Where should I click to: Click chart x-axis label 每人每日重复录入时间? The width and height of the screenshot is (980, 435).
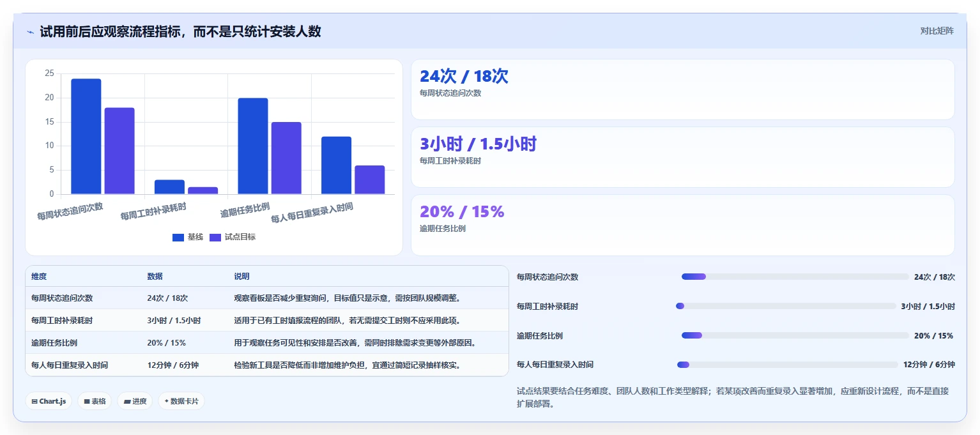(x=312, y=213)
